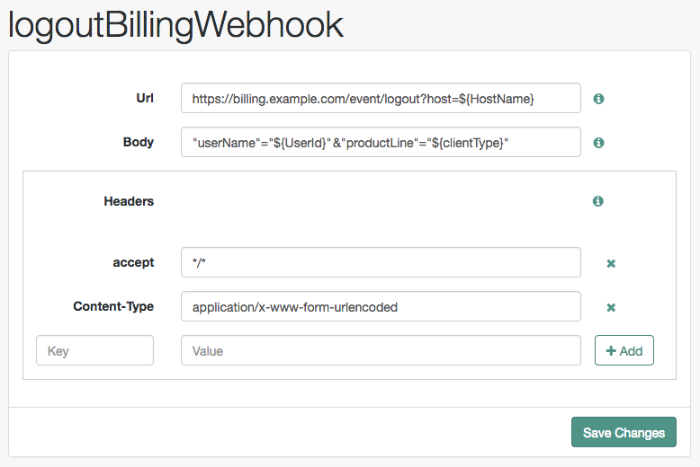Focus the Url input field
This screenshot has width=700, height=467.
tap(381, 98)
